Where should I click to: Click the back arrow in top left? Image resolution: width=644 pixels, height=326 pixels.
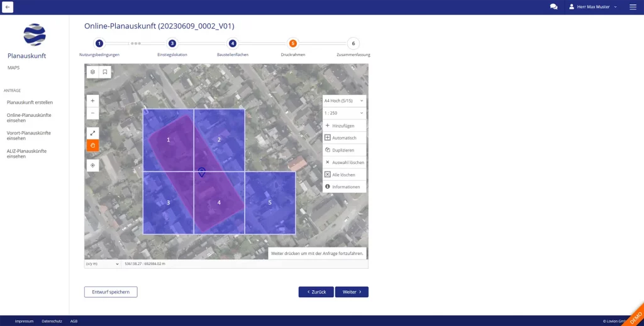pos(8,7)
